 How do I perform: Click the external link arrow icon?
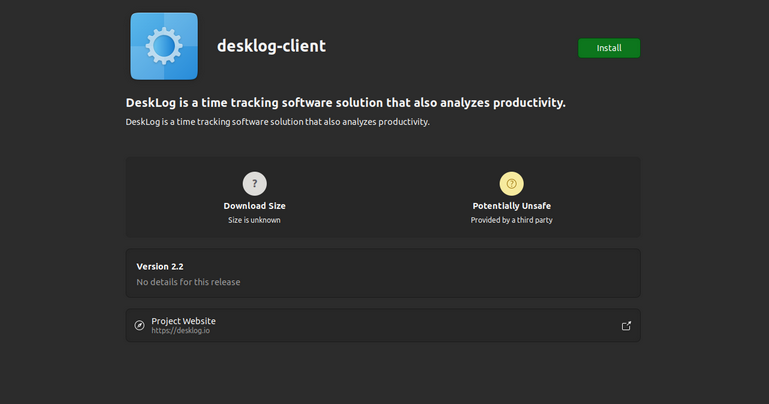[626, 326]
